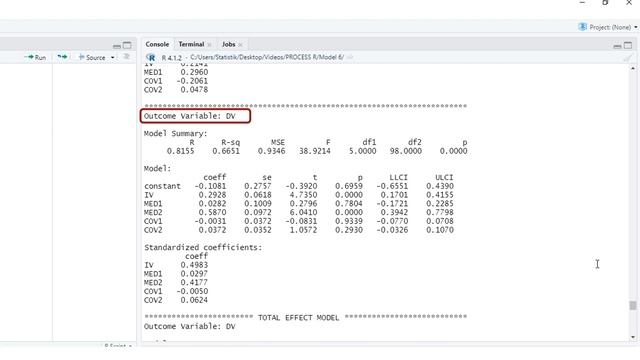Run the current line with Run button

pyautogui.click(x=35, y=57)
